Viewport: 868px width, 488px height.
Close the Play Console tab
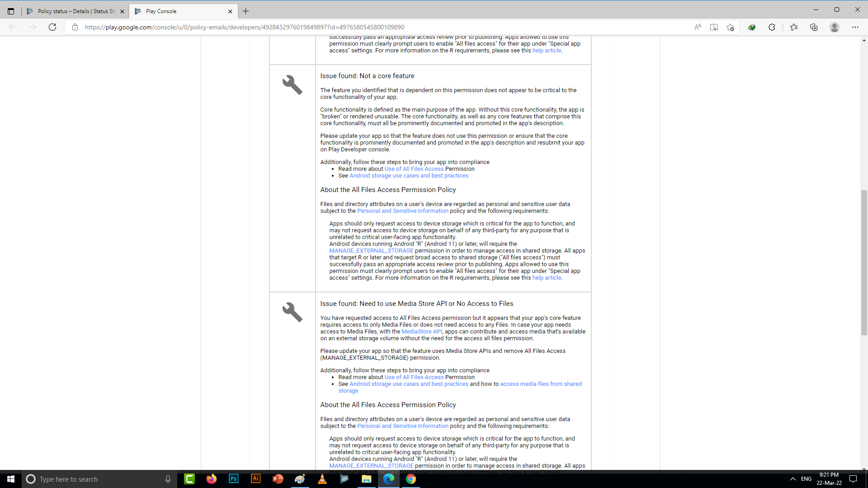230,12
